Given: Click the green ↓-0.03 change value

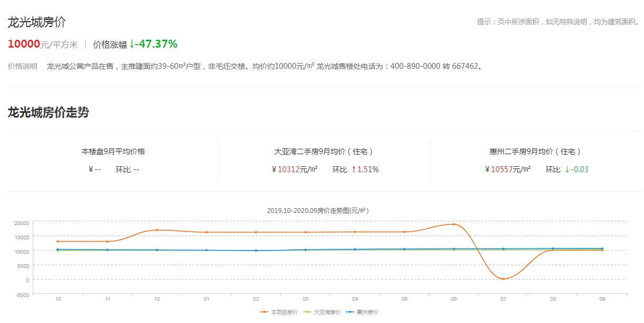Looking at the screenshot, I should click(x=576, y=169).
